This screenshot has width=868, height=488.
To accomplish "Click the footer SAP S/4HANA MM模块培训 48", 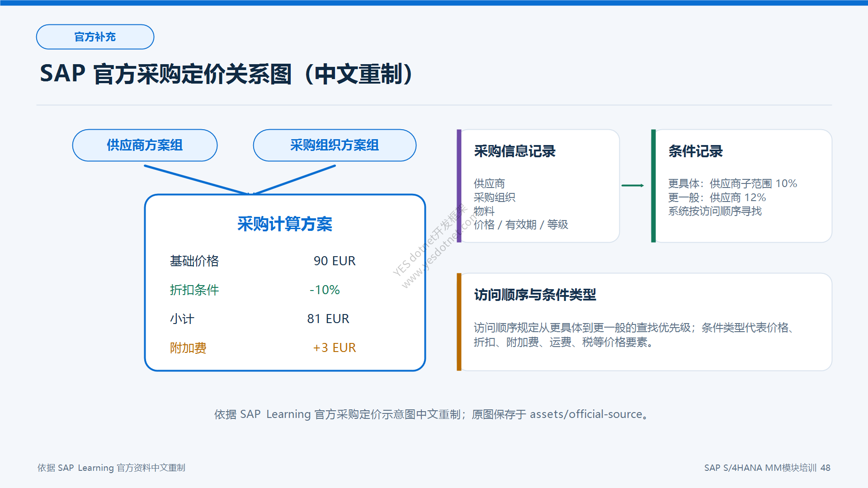I will pyautogui.click(x=767, y=468).
